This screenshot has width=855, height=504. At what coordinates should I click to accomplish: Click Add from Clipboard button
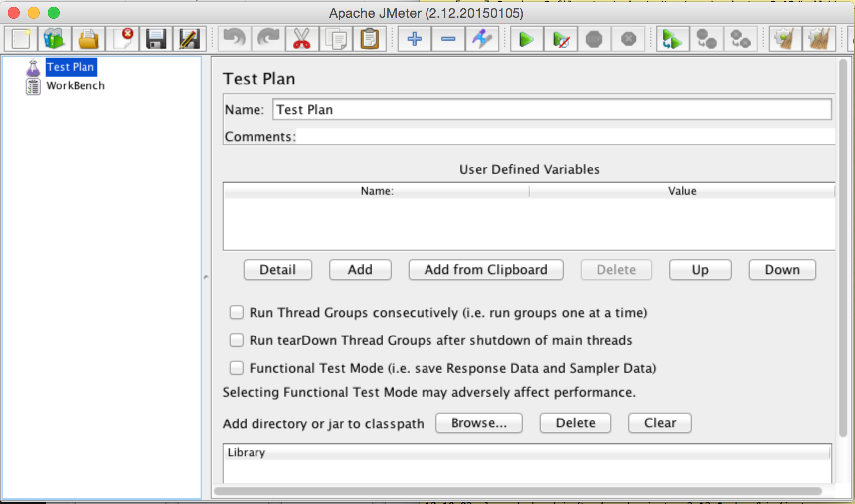click(486, 270)
